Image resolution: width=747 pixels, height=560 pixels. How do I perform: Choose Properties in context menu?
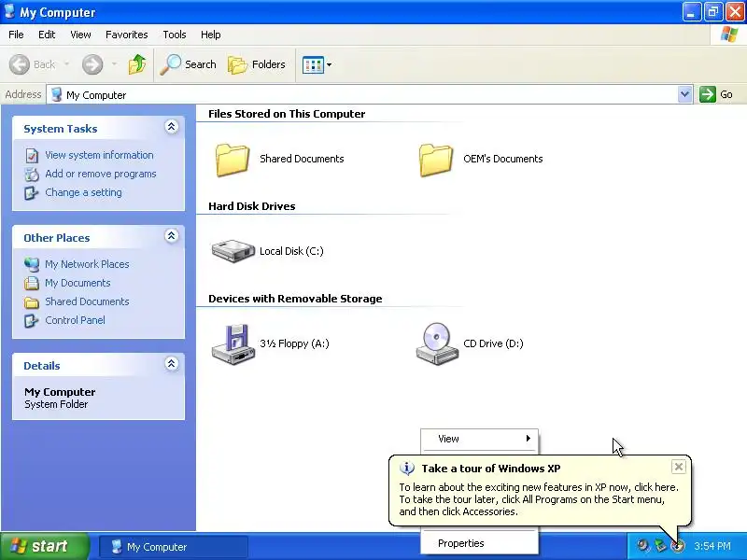pyautogui.click(x=479, y=543)
